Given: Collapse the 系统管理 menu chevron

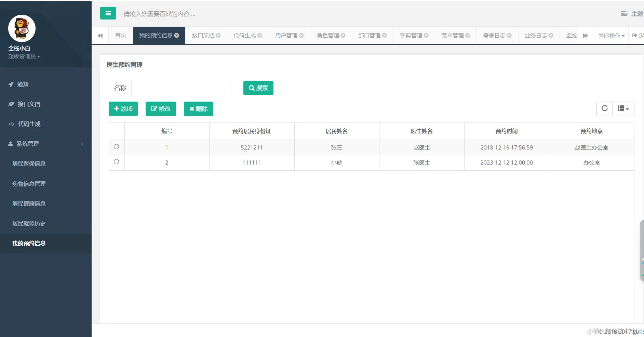Looking at the screenshot, I should (x=82, y=144).
